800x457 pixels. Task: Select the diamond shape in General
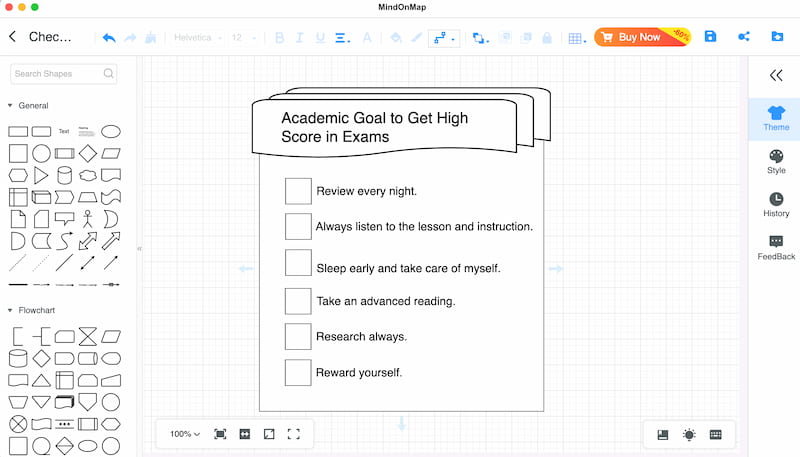[88, 153]
